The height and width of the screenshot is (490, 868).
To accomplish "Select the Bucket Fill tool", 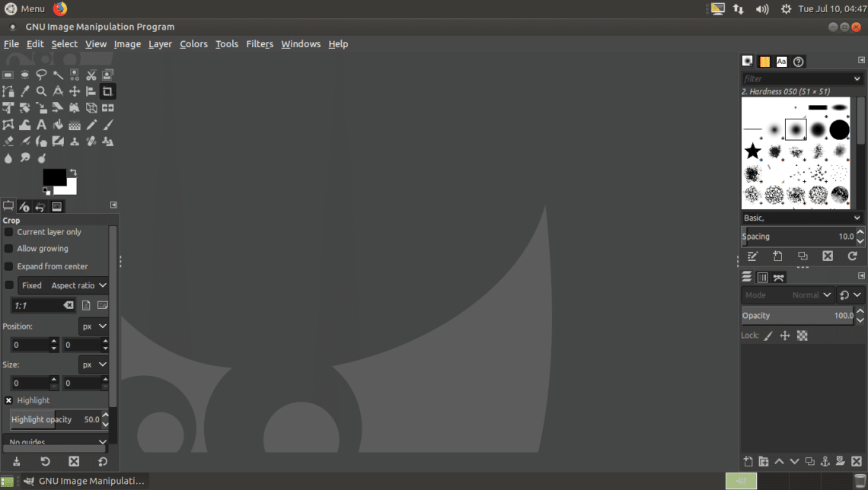I will pos(58,125).
